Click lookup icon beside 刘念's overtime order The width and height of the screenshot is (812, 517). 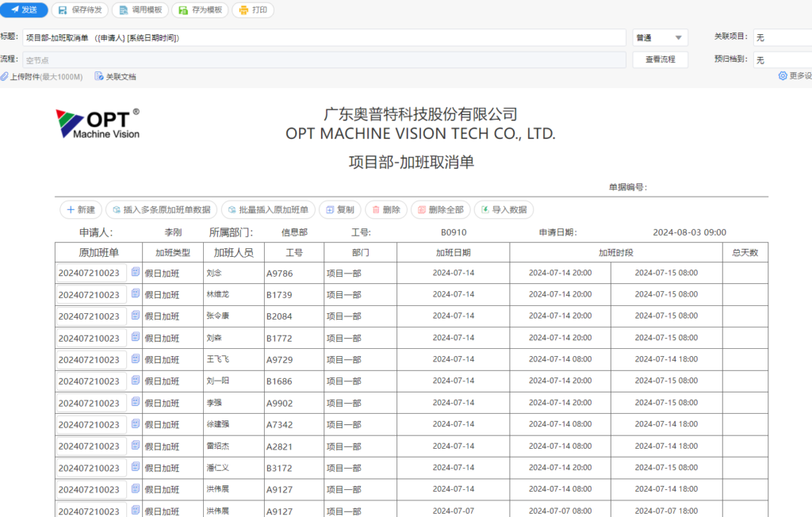[x=136, y=272]
